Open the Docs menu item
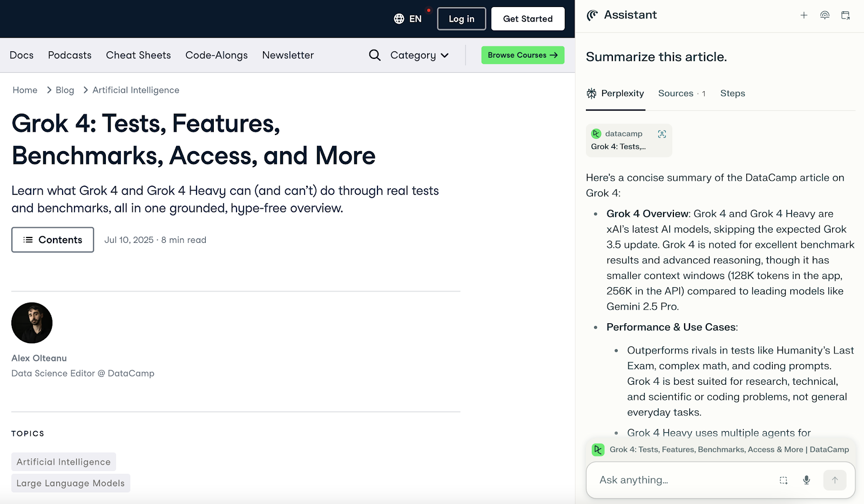Screen dimensions: 864x504 22,55
